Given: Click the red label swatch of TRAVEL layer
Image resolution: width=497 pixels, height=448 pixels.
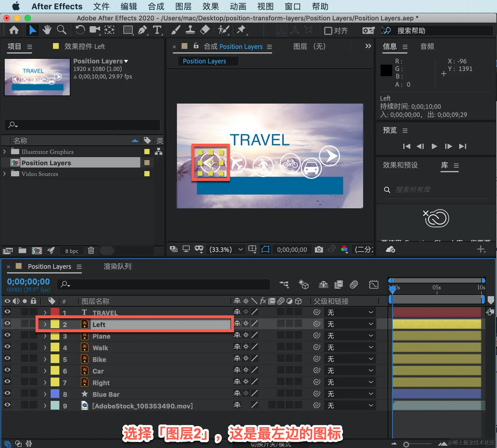Looking at the screenshot, I should coord(55,312).
